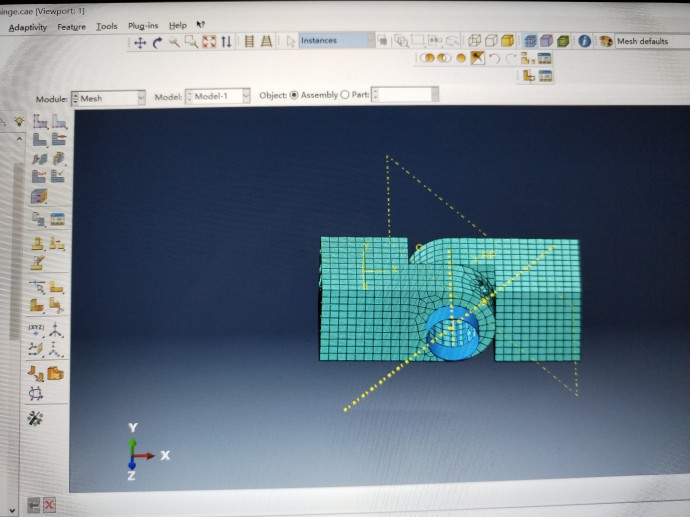The image size is (690, 517).
Task: Click the Auto-Fit View icon
Action: click(209, 42)
